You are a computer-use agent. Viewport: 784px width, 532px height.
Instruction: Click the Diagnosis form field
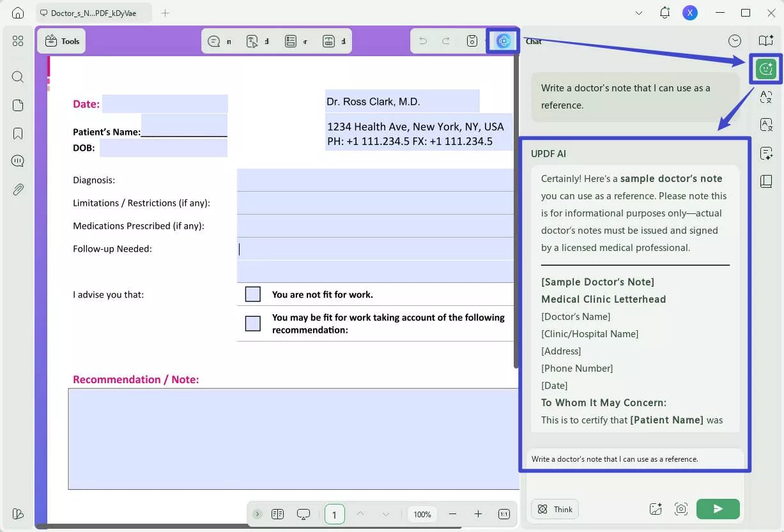pyautogui.click(x=375, y=180)
